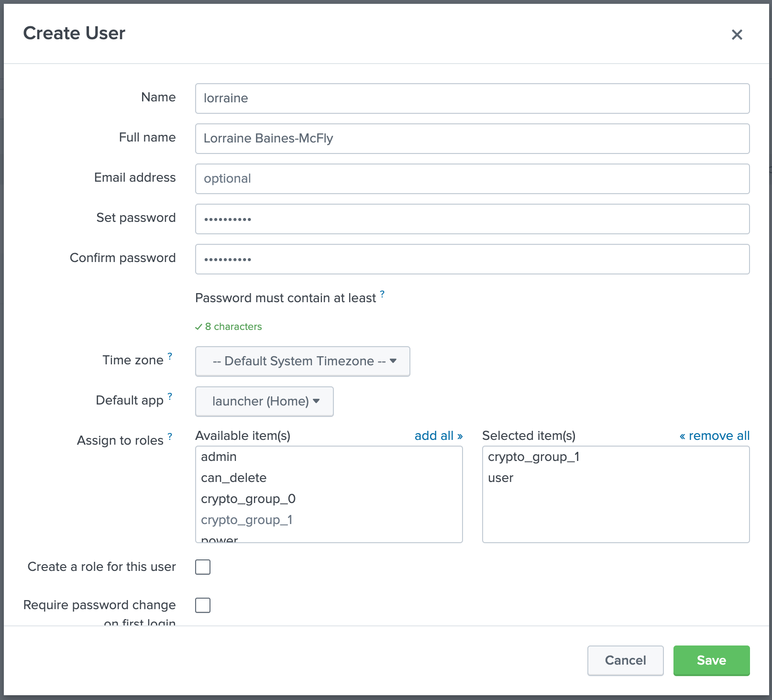Viewport: 772px width, 700px height.
Task: Close the Create User dialog
Action: tap(737, 34)
